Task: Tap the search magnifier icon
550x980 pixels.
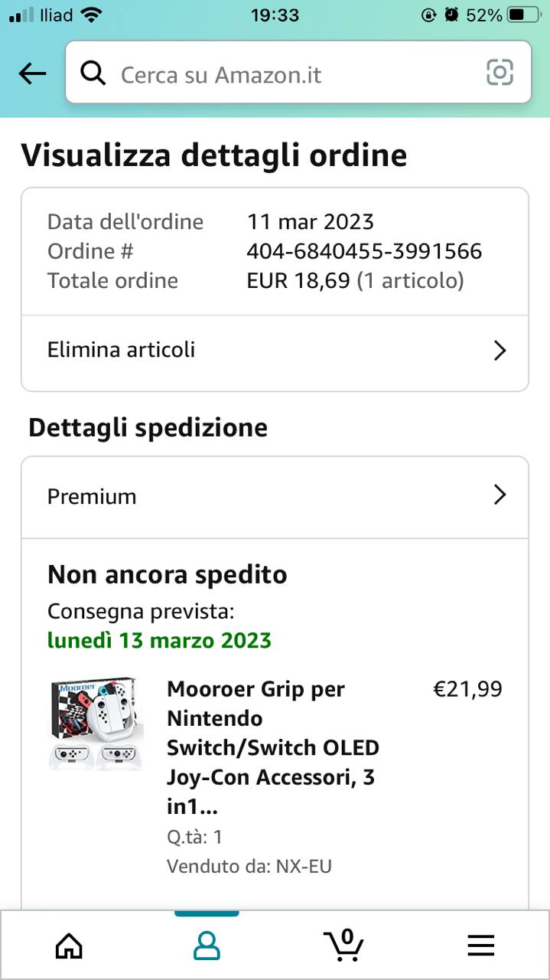Action: click(x=93, y=73)
